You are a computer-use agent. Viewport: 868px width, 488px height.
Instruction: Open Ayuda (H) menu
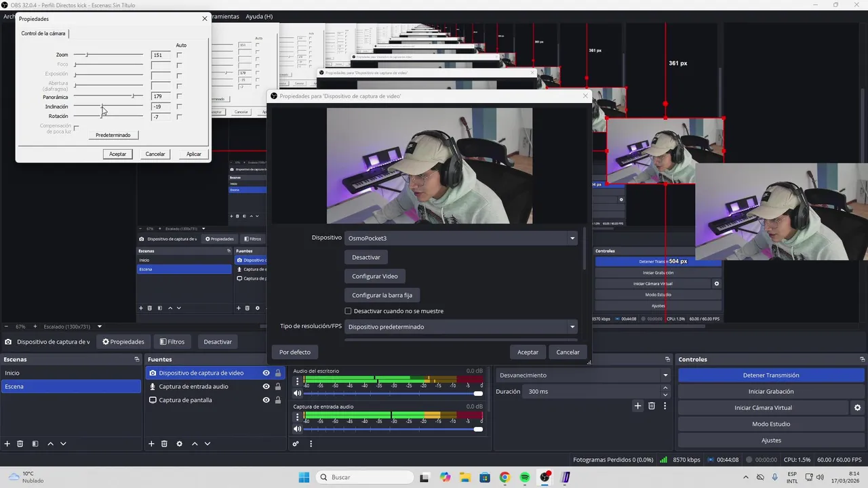pyautogui.click(x=259, y=16)
